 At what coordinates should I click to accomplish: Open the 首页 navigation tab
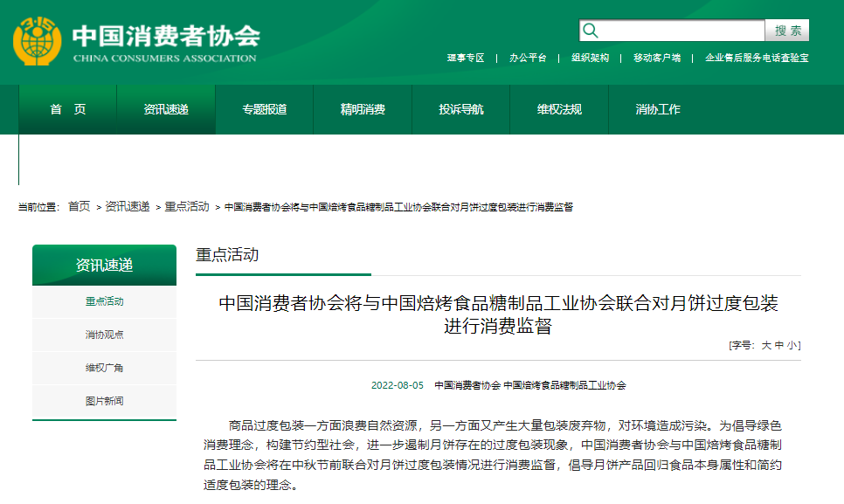(68, 109)
